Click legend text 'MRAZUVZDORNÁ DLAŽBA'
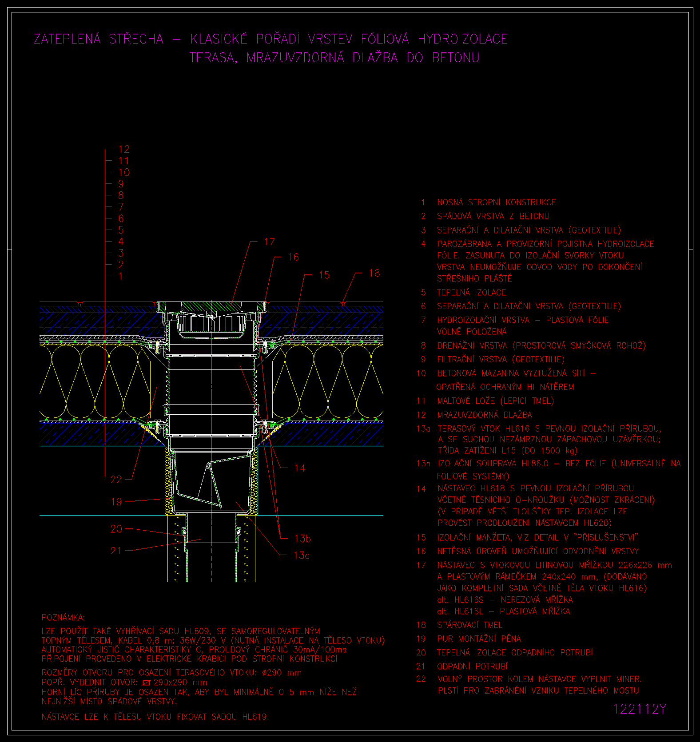Image resolution: width=700 pixels, height=742 pixels. [485, 415]
